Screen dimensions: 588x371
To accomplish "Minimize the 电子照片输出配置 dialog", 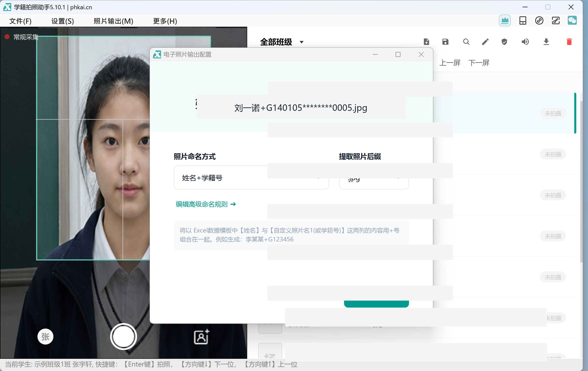I will tap(375, 54).
